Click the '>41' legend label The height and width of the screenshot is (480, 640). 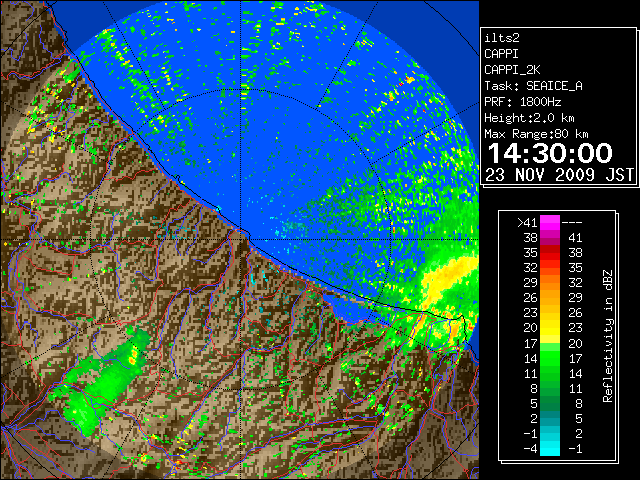click(527, 223)
